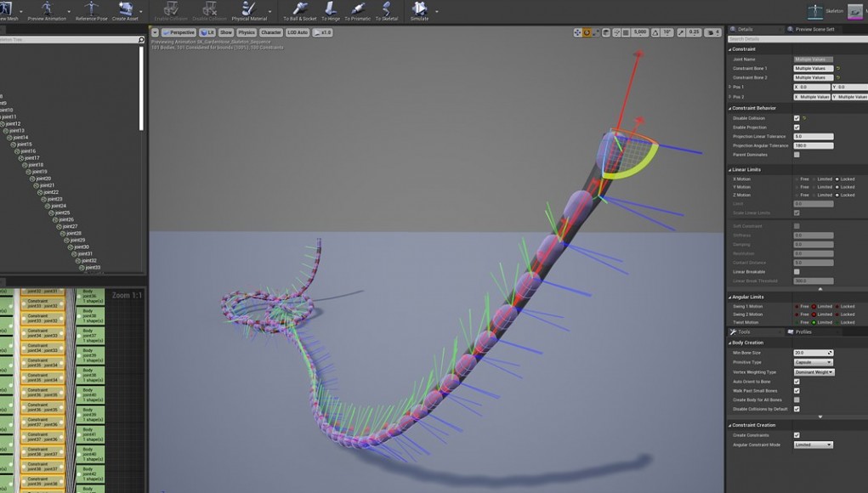Select the scale gizmo mode icon
868x493 pixels.
pos(596,32)
